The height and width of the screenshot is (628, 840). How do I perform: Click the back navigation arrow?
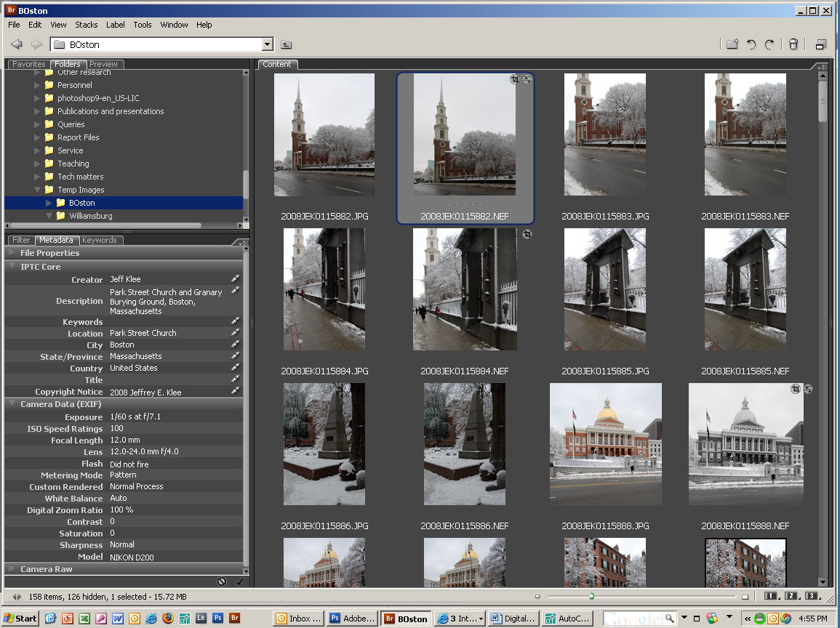[x=16, y=44]
